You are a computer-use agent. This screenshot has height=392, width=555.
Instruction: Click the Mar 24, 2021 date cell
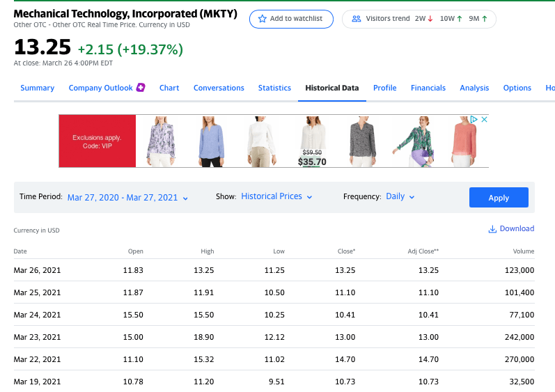37,315
